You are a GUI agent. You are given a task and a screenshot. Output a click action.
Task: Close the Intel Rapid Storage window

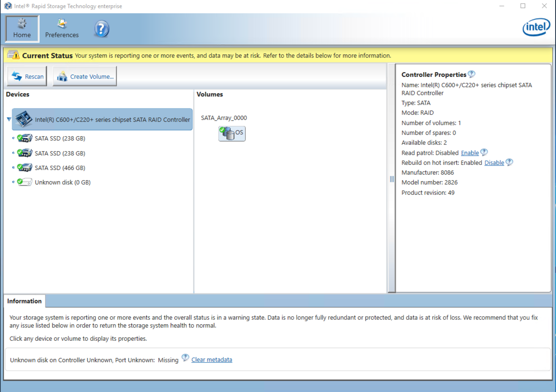544,6
